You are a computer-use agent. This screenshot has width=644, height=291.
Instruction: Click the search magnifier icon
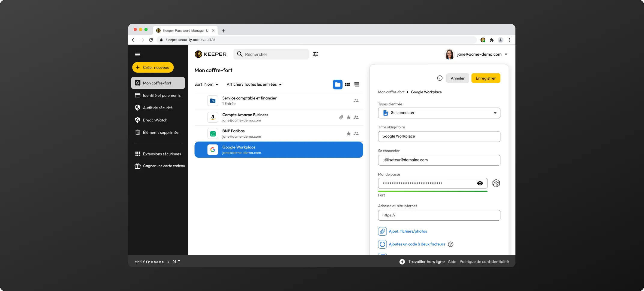(240, 54)
